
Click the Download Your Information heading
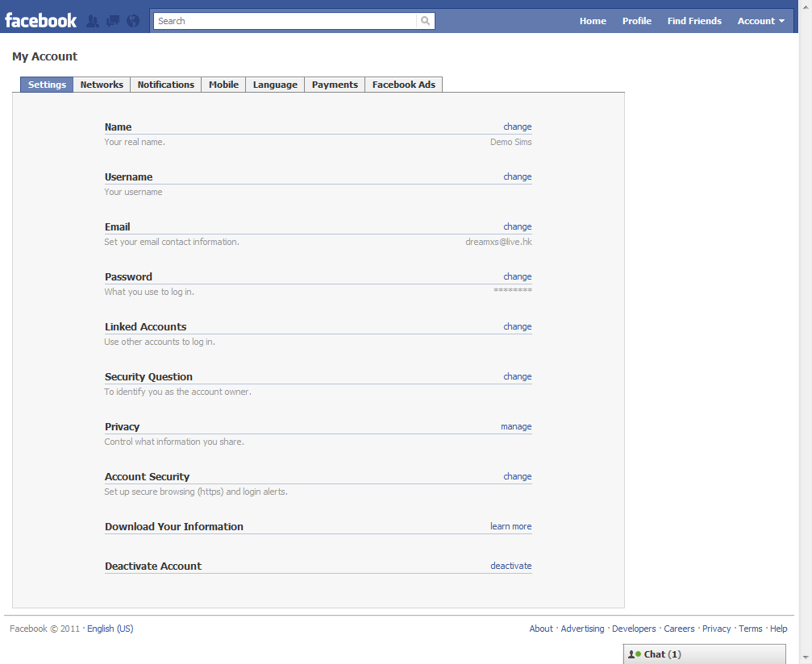click(x=174, y=526)
